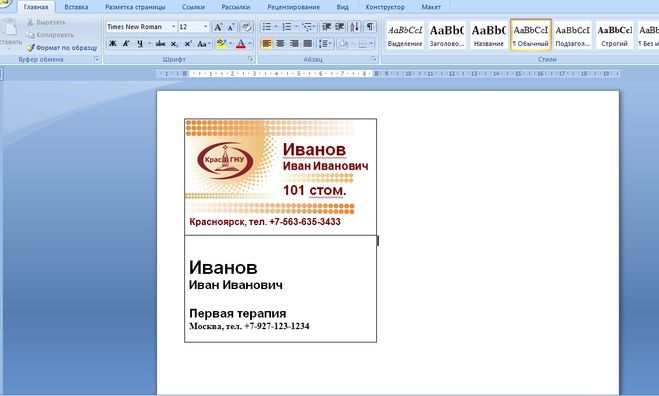Apply the Подзаголовок style
This screenshot has height=396, width=659.
click(573, 35)
